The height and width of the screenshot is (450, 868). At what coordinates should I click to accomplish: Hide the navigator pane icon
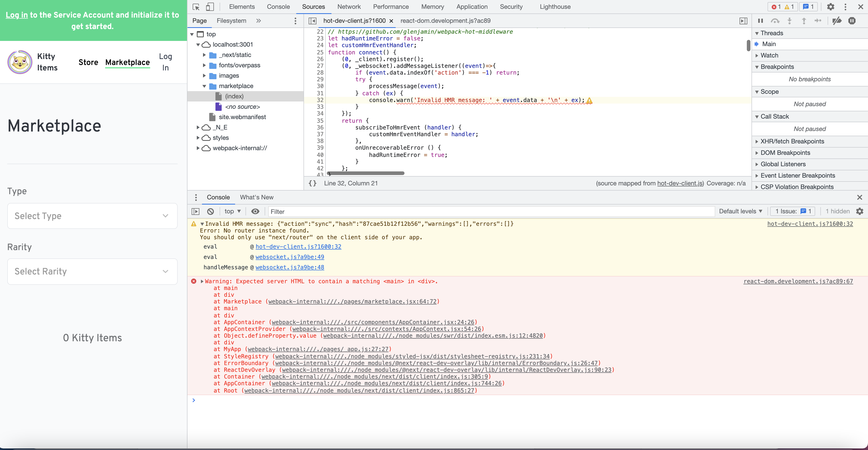312,21
